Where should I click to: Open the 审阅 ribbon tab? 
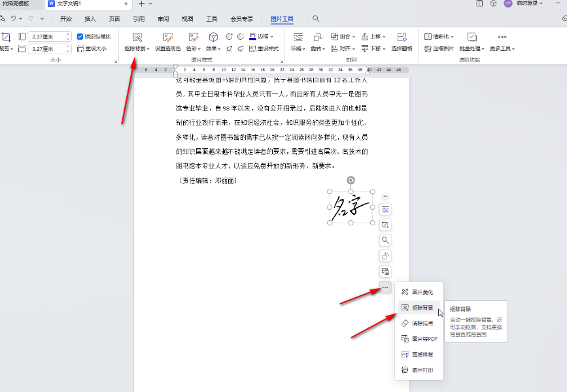coord(163,19)
